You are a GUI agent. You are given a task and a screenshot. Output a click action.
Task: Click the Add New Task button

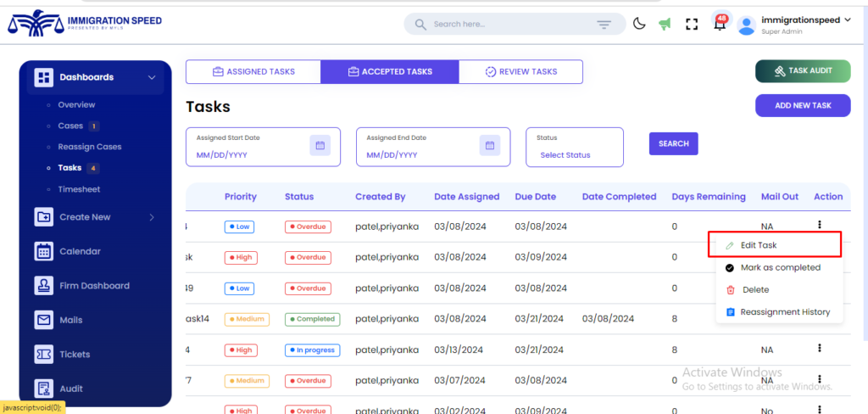(x=803, y=105)
